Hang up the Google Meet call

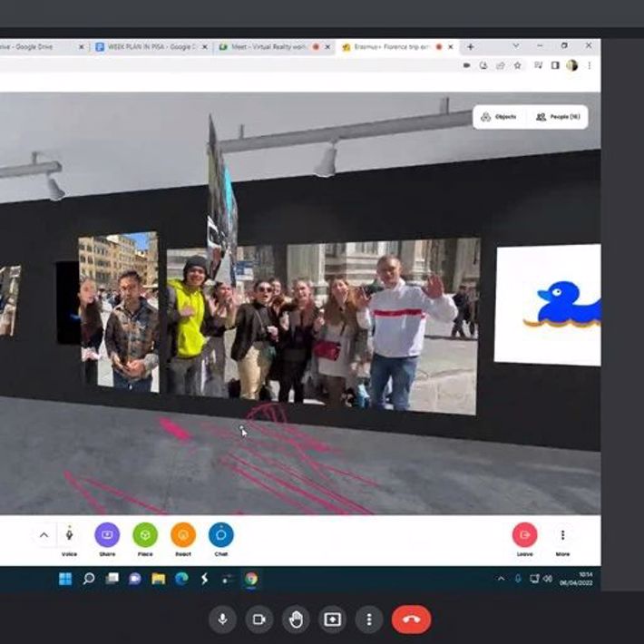tap(411, 620)
